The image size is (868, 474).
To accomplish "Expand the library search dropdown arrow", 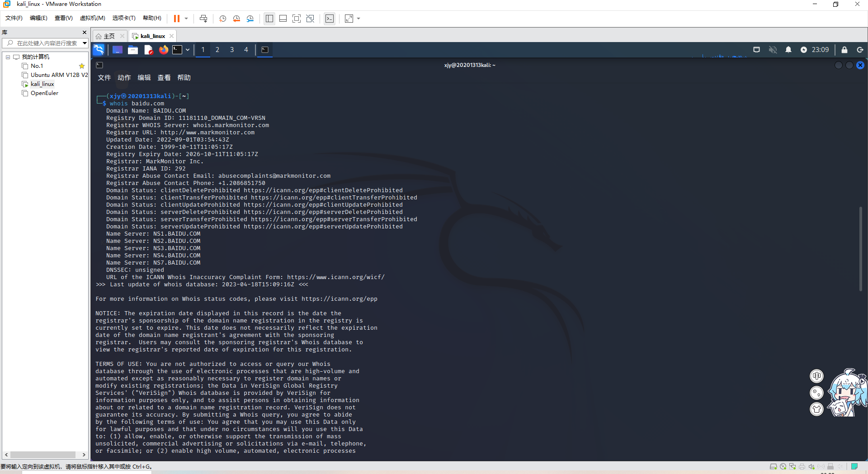I will coord(85,43).
